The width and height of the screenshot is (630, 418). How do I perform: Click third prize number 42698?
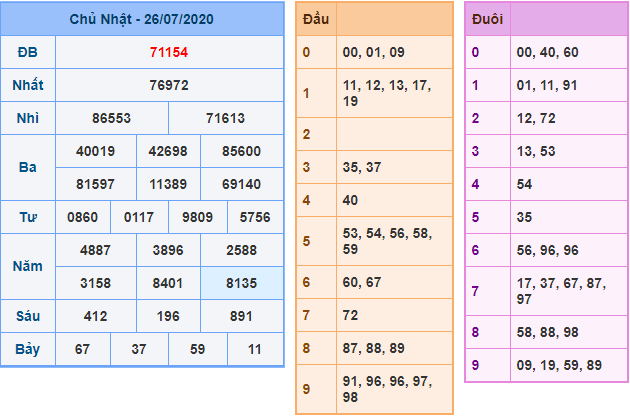pos(168,151)
